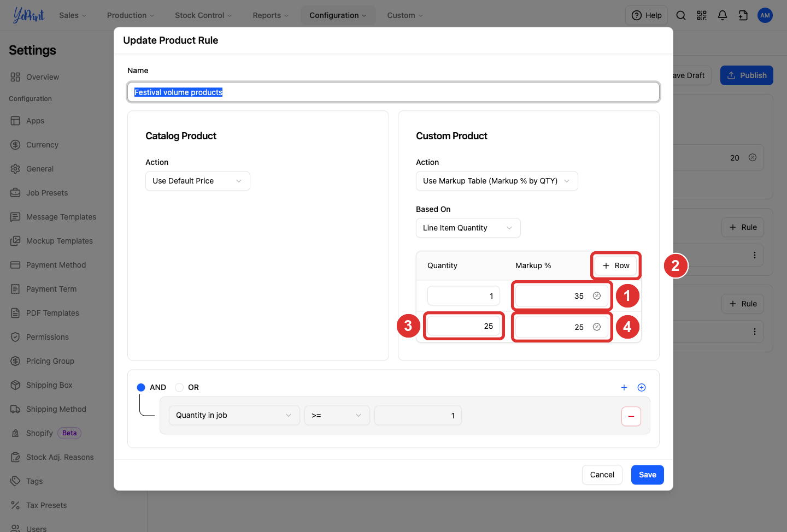Open the search icon in top bar
Image resolution: width=787 pixels, height=532 pixels.
681,15
